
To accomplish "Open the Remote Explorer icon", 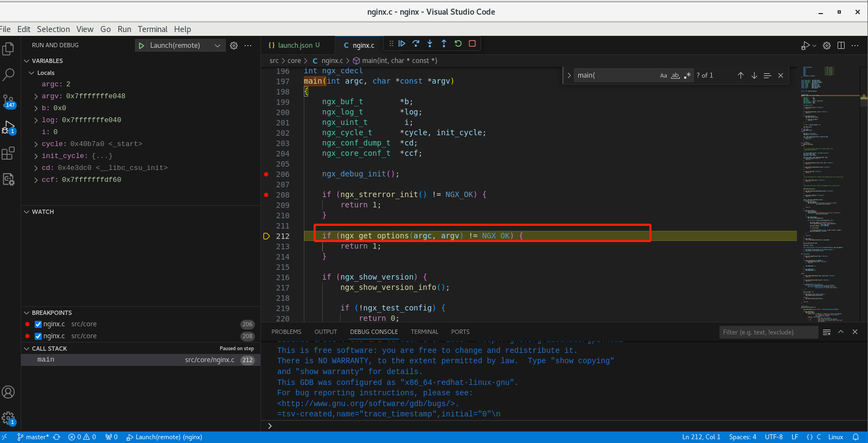I will 8,179.
